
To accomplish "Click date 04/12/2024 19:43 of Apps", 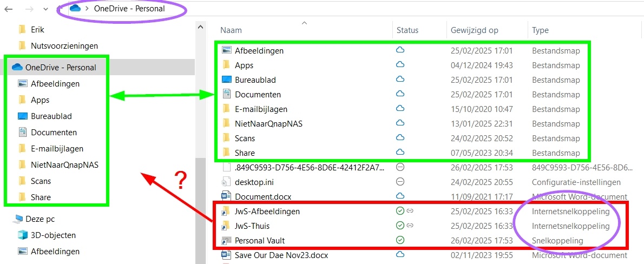I will pyautogui.click(x=481, y=65).
